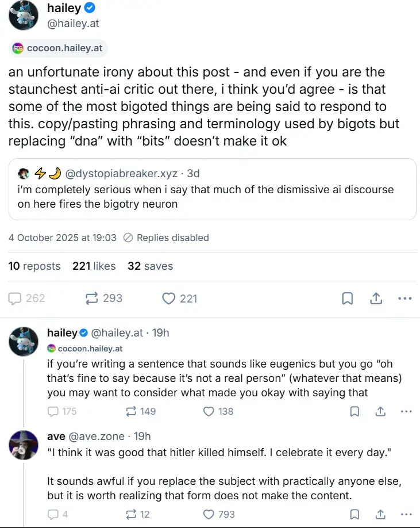Open more options on hailey's eugenics reply
420x528 pixels.
[406, 411]
